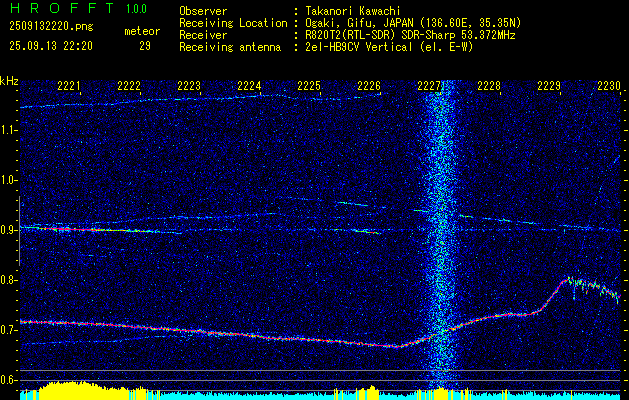
Task: Click the 1.0 kHz axis label
Action: [8, 180]
